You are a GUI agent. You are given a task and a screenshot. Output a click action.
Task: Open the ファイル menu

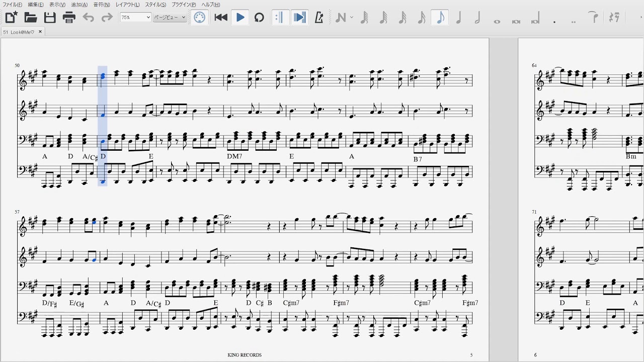click(x=12, y=5)
